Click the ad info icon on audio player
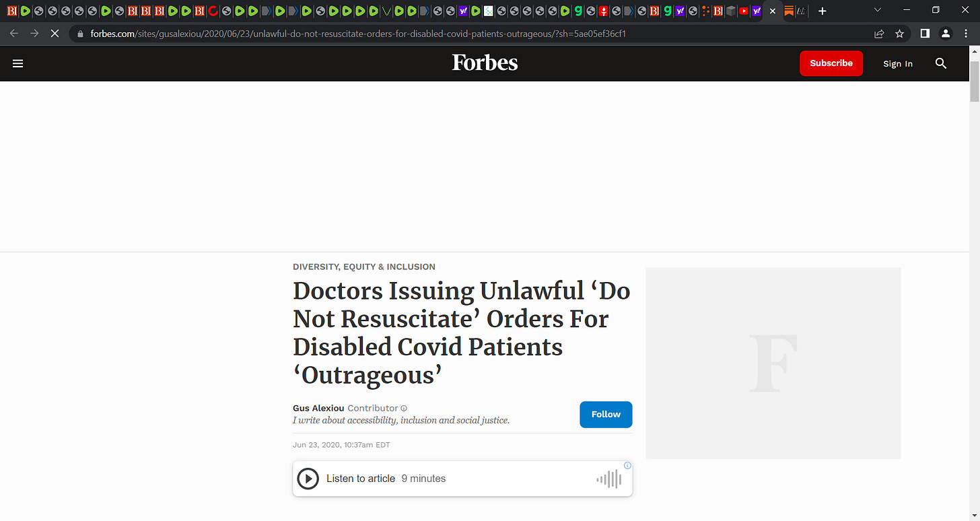Image resolution: width=980 pixels, height=521 pixels. point(627,465)
